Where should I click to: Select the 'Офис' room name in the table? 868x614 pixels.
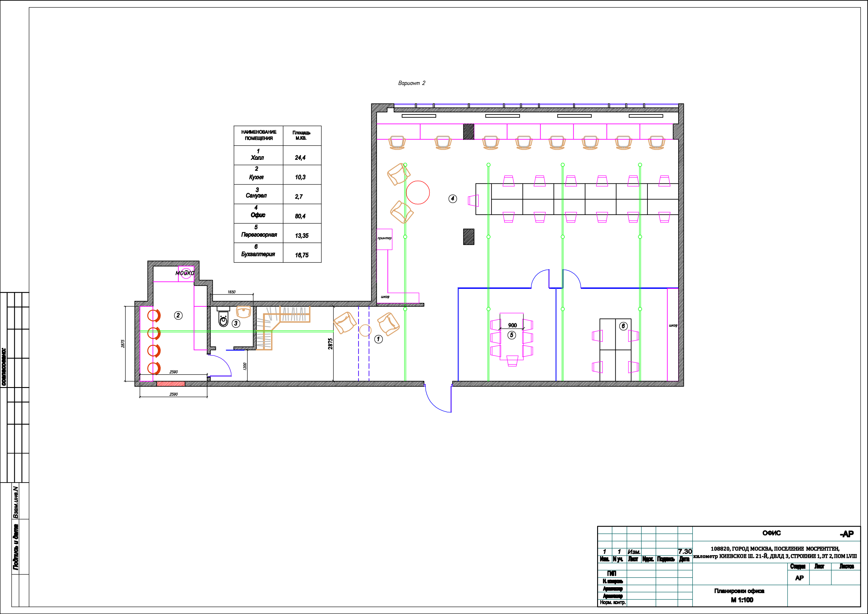258,215
